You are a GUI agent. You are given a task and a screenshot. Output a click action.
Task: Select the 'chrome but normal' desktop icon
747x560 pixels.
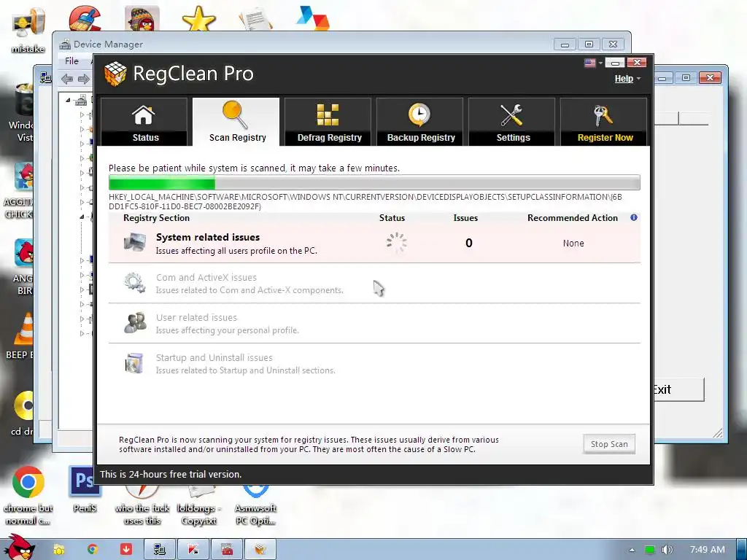pyautogui.click(x=28, y=495)
